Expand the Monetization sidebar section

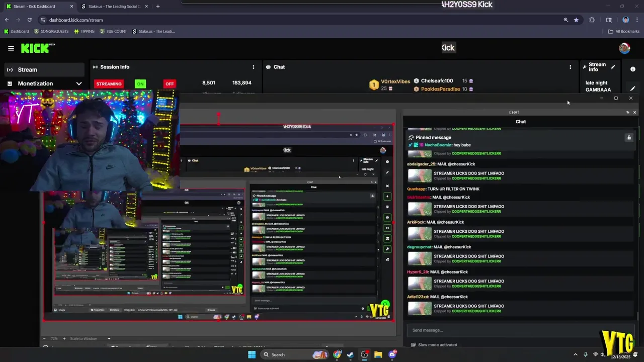[44, 83]
